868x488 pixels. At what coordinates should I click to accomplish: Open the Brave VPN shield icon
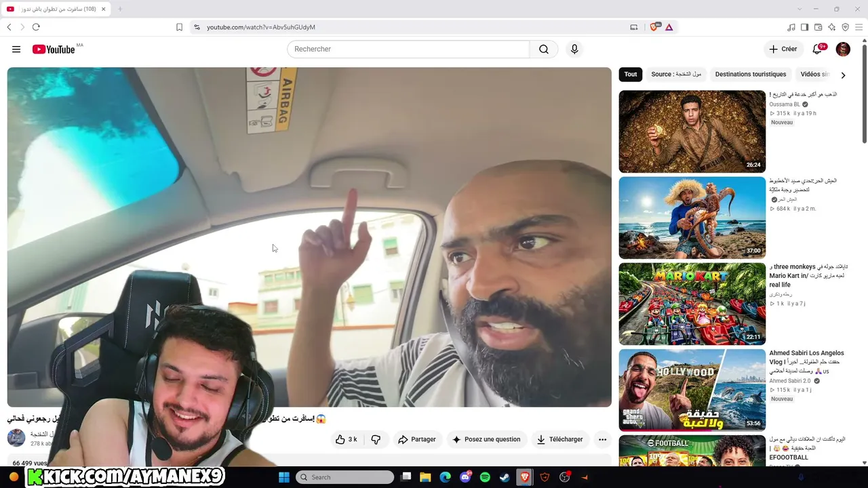coord(845,27)
